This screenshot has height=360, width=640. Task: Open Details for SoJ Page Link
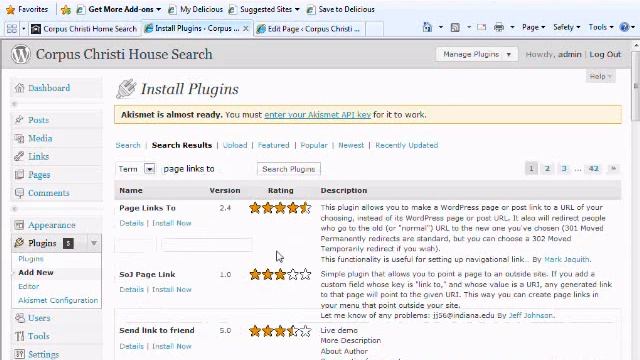click(131, 289)
